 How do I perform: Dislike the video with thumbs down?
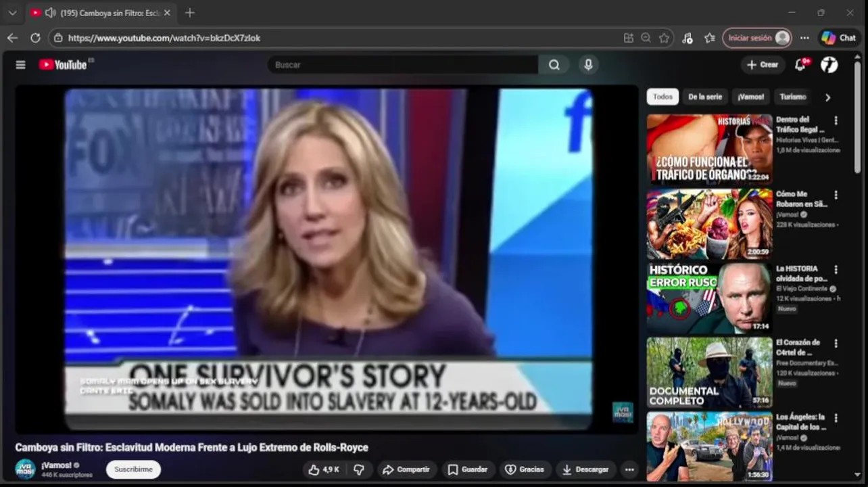(359, 469)
